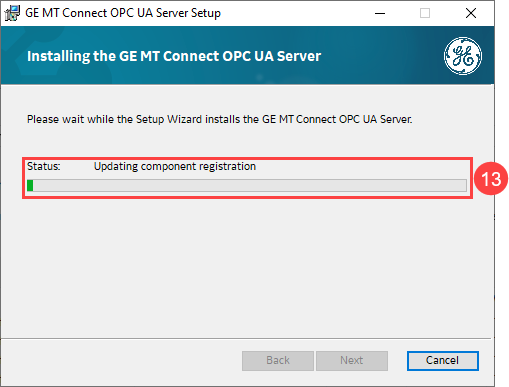Close the Setup window with X

coord(471,13)
